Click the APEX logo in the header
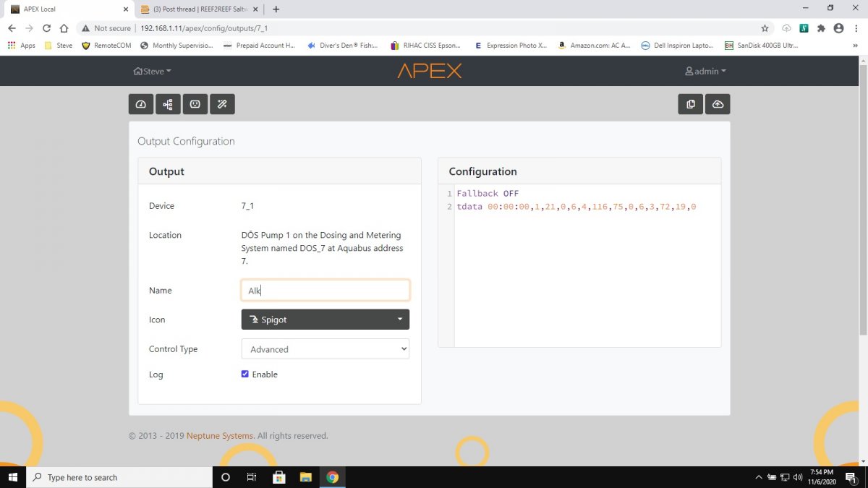The height and width of the screenshot is (488, 868). (x=429, y=71)
